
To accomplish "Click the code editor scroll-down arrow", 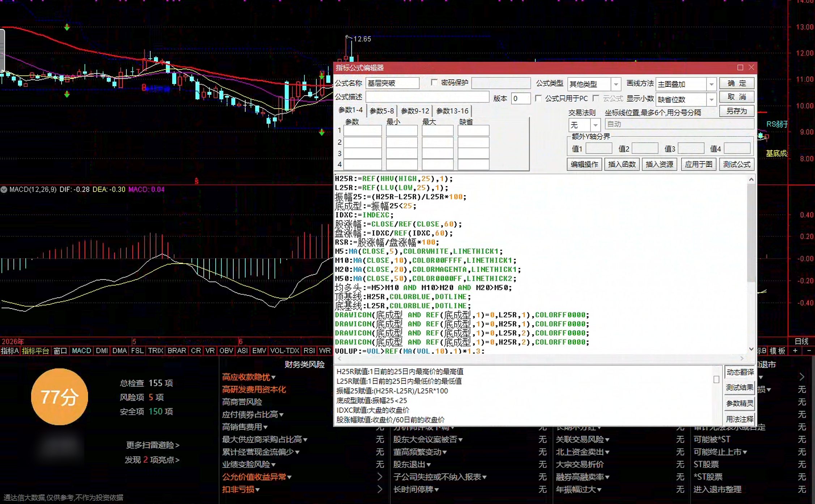I will pos(751,349).
